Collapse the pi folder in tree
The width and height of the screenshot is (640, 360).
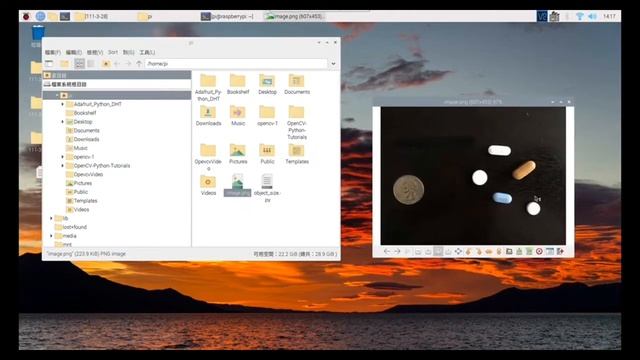tap(57, 96)
